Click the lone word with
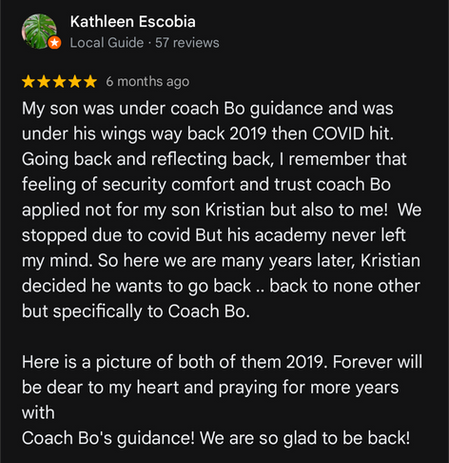Viewport: 449px width, 463px height. pyautogui.click(x=38, y=413)
